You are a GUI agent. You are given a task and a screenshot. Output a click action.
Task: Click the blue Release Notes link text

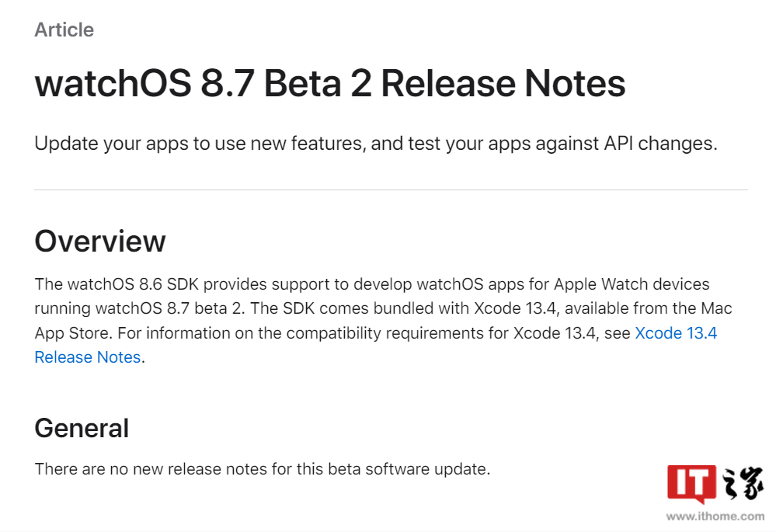88,357
